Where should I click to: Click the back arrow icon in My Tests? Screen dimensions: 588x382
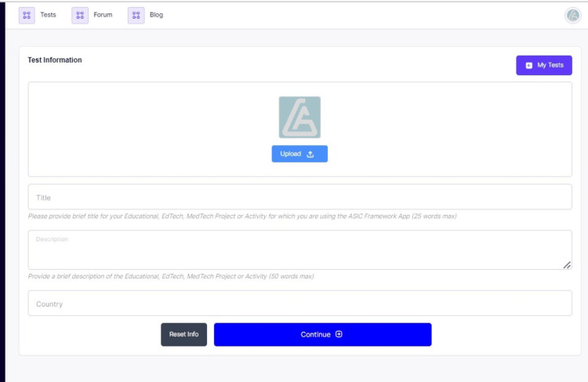click(x=528, y=65)
